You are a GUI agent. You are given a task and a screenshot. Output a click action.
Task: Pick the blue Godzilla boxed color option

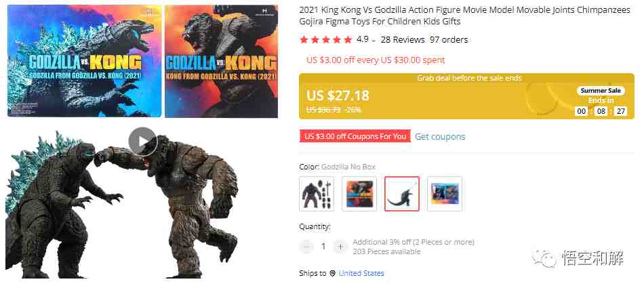coord(445,194)
